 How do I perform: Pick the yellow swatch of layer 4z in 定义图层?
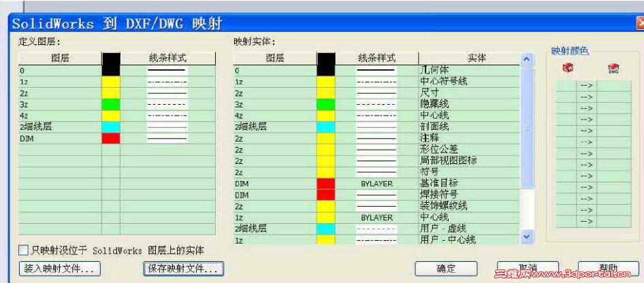click(111, 116)
